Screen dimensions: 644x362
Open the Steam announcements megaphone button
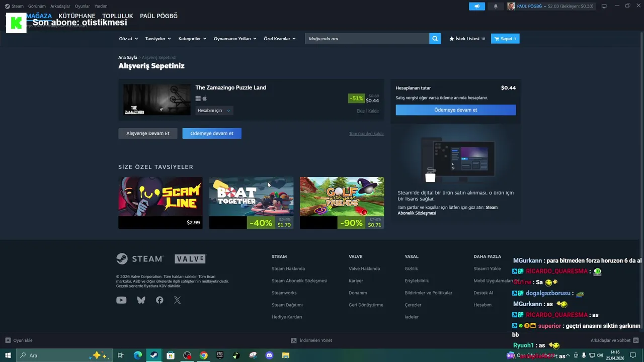click(x=476, y=6)
